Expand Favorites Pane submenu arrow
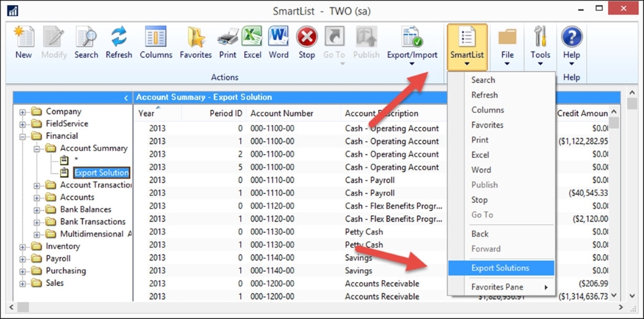Viewport: 644px width, 319px height. 546,287
